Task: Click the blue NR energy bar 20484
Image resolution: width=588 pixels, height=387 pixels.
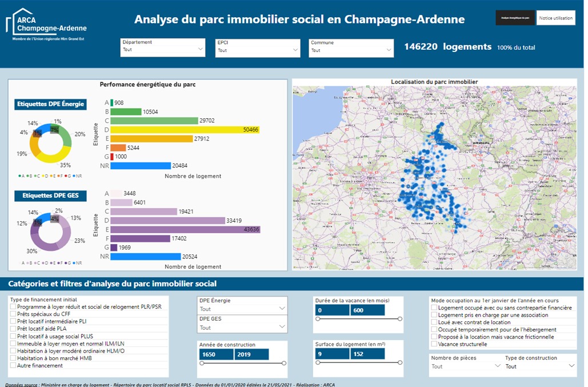Action: click(141, 166)
